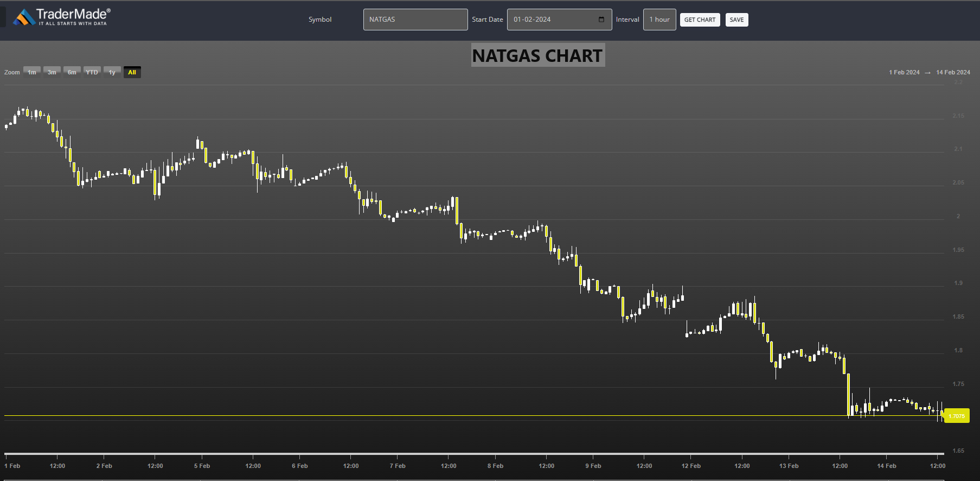Select the All zoom range
Viewport: 980px width, 481px height.
point(132,72)
